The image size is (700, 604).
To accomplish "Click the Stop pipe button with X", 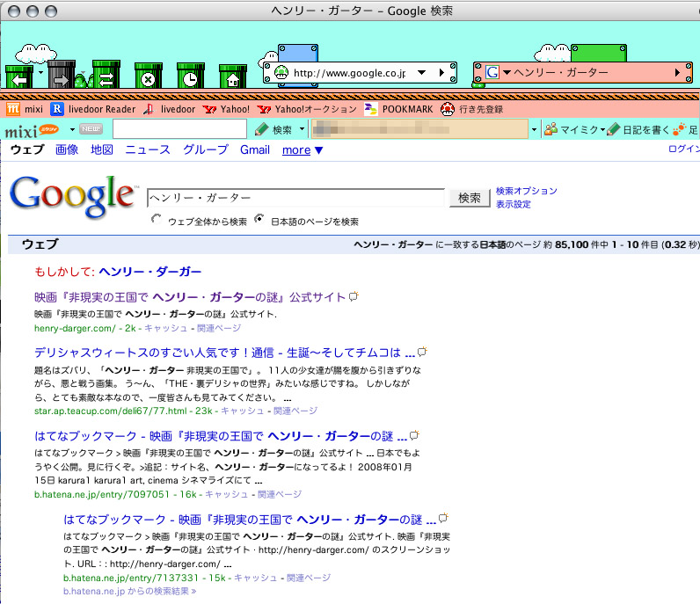I will [x=149, y=76].
